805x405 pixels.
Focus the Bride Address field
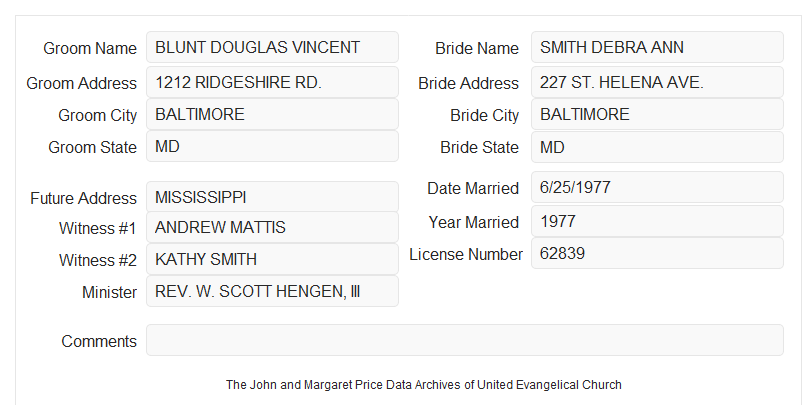click(x=657, y=82)
